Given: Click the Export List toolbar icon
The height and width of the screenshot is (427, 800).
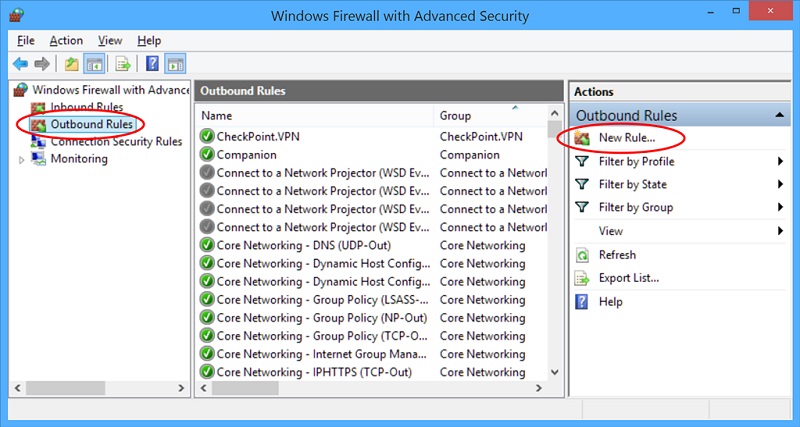Looking at the screenshot, I should pyautogui.click(x=123, y=64).
